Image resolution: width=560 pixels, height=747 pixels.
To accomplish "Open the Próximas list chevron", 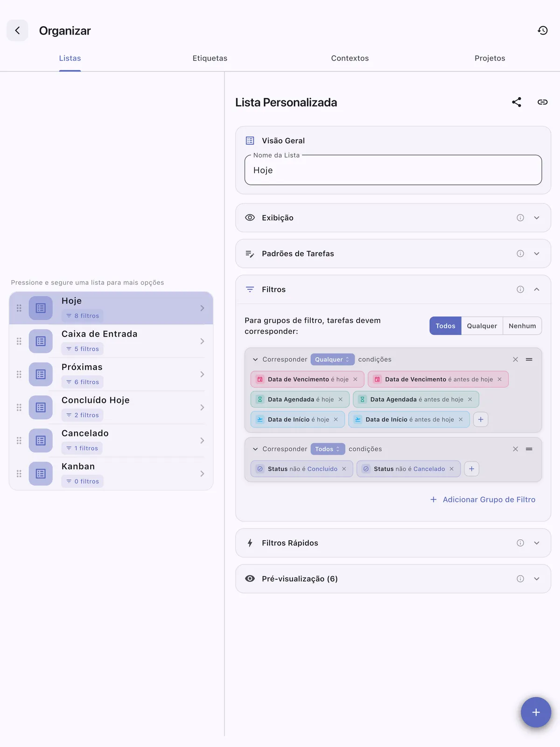I will 202,374.
